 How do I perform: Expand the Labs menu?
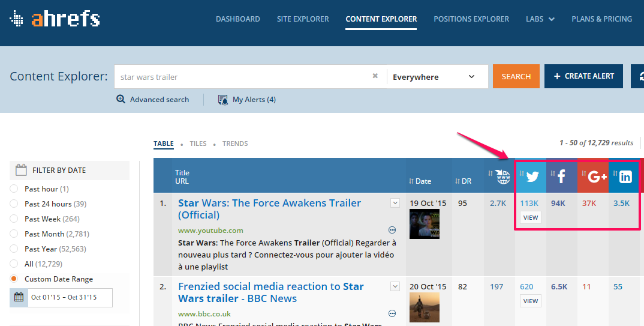pos(540,19)
